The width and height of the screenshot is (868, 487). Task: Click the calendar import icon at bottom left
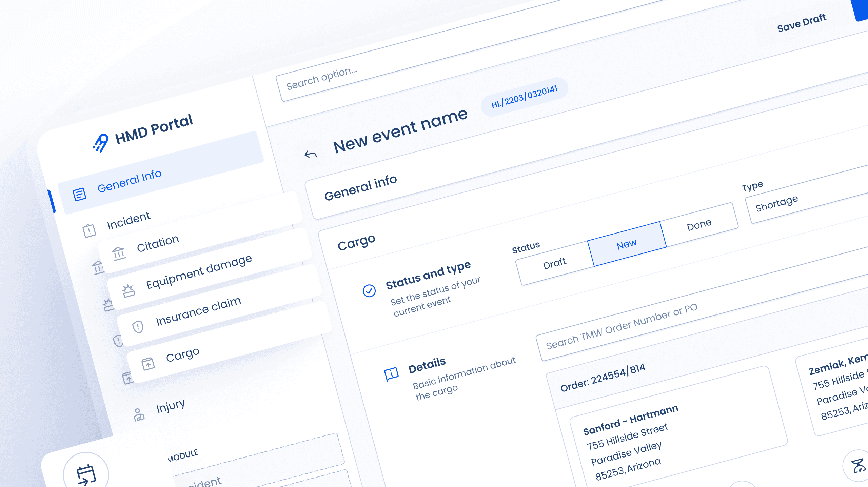[86, 474]
